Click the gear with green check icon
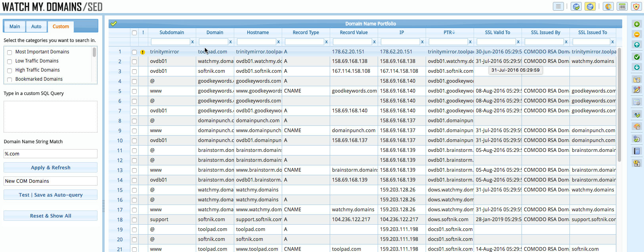Image resolution: width=644 pixels, height=252 pixels. click(x=637, y=139)
